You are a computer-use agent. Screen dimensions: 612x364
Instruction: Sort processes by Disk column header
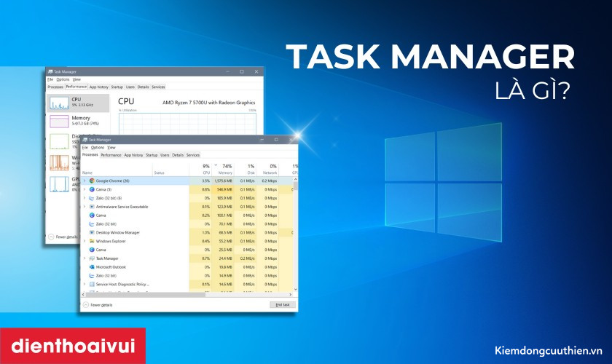pyautogui.click(x=246, y=169)
